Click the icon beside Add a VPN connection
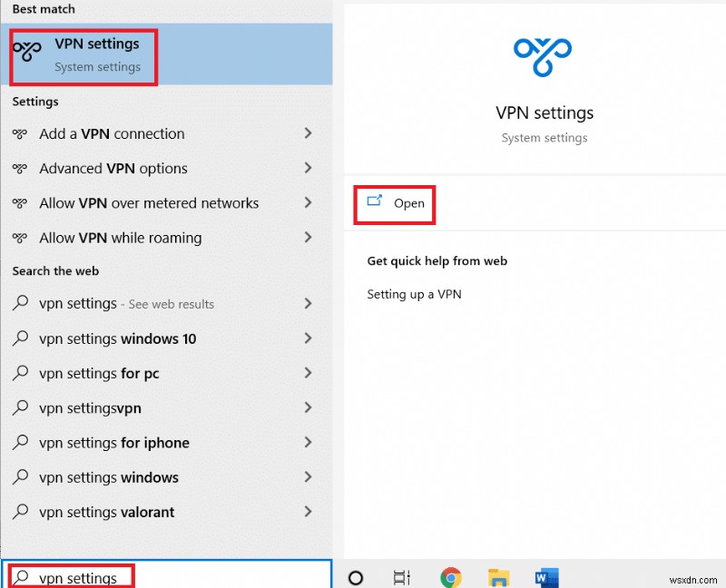Screen dimensions: 726x588 pos(20,133)
